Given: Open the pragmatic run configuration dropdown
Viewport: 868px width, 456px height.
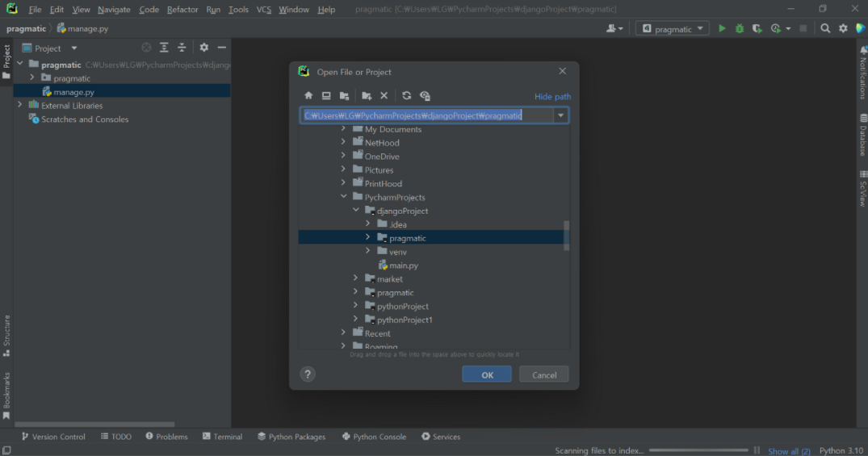Looking at the screenshot, I should (673, 28).
